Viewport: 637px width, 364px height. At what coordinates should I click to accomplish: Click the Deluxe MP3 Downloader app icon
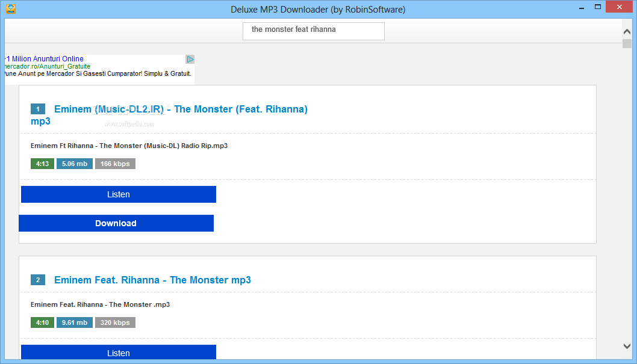[11, 9]
